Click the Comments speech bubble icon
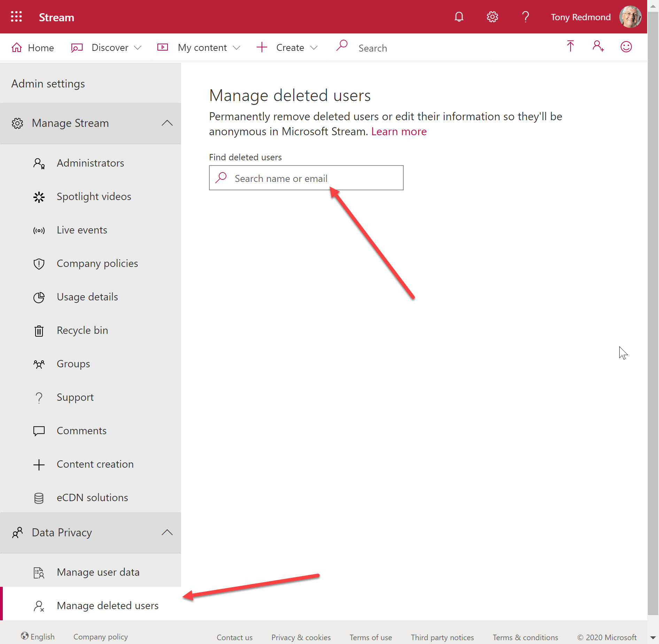Viewport: 659px width, 644px height. (39, 431)
